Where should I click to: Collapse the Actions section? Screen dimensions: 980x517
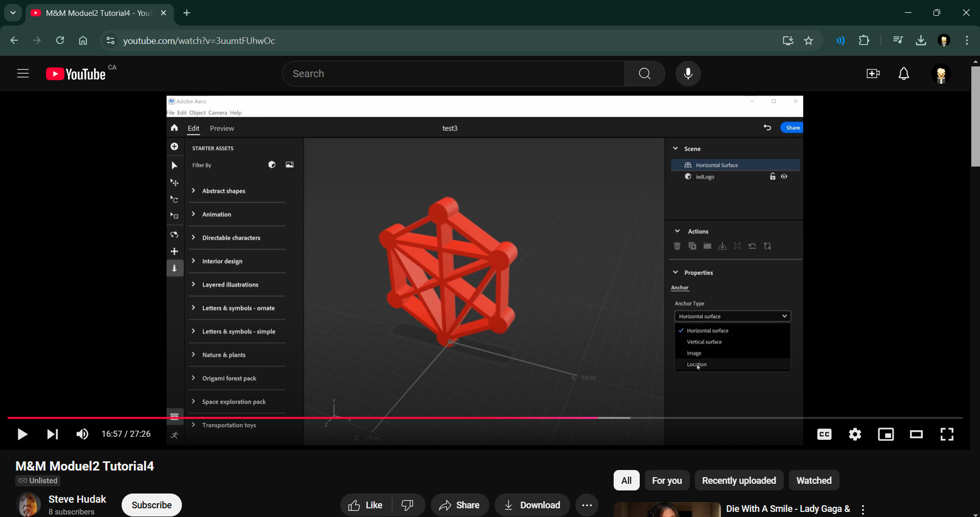(x=678, y=230)
